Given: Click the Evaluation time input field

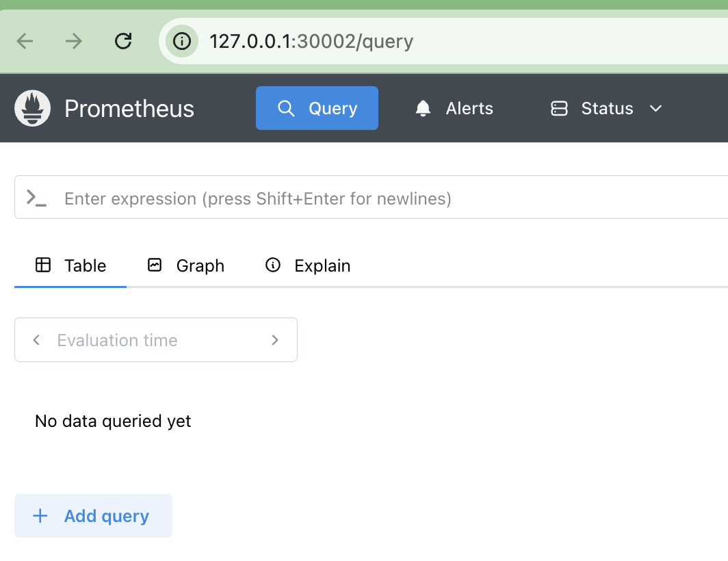Looking at the screenshot, I should coord(155,340).
